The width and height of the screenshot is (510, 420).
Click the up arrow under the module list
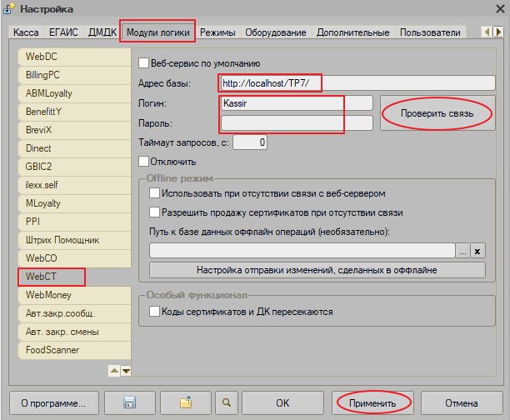114,371
